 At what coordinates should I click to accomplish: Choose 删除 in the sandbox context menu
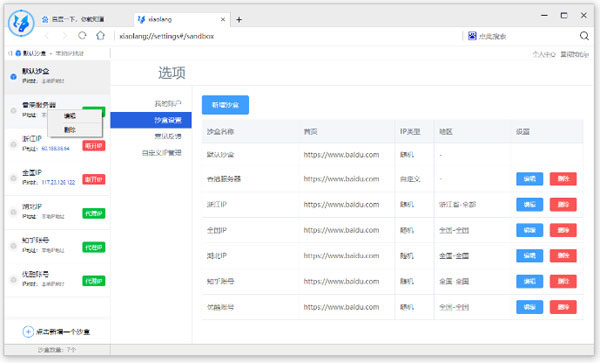(75, 130)
